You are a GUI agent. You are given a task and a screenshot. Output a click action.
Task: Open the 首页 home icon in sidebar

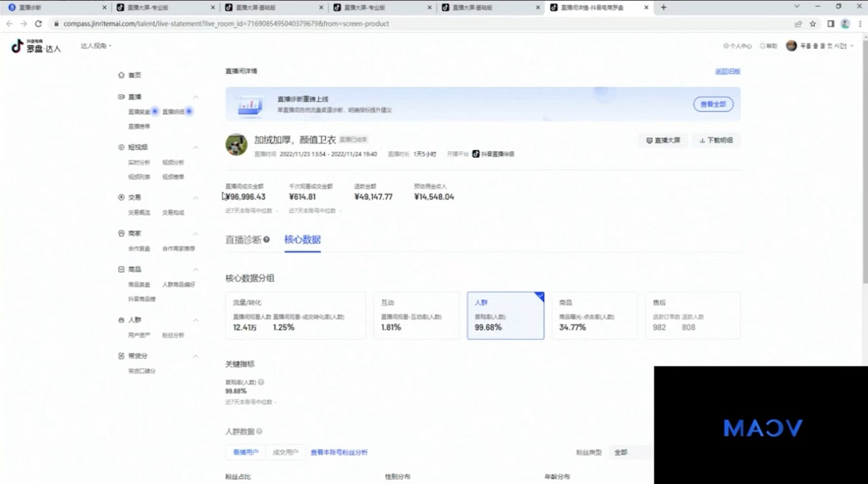tap(122, 75)
